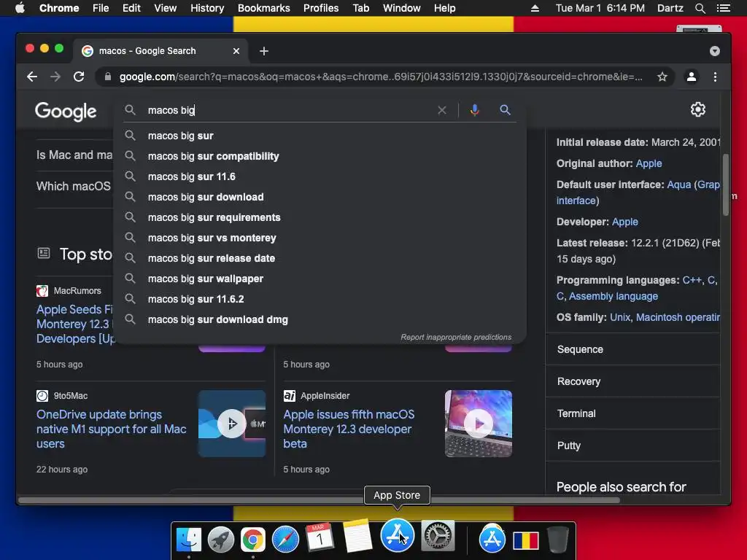747x560 pixels.
Task: Open Spotlight search in menu bar
Action: (x=700, y=8)
